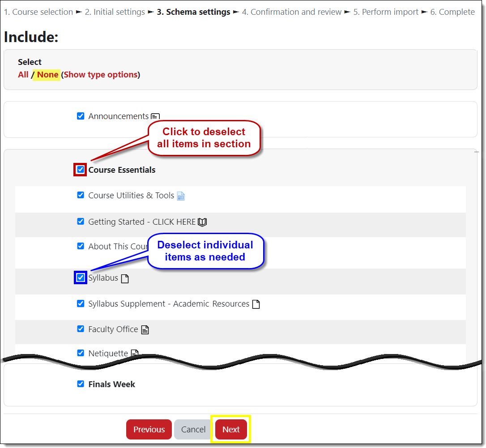Click the Syllabus file icon
Viewport: 486px width, 448px height.
tap(125, 278)
